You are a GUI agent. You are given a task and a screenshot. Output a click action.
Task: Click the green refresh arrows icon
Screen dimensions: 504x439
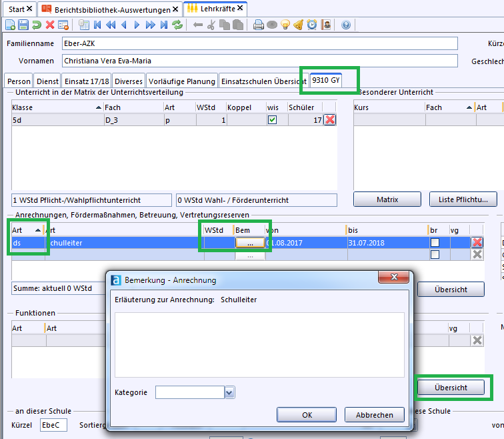click(x=177, y=25)
